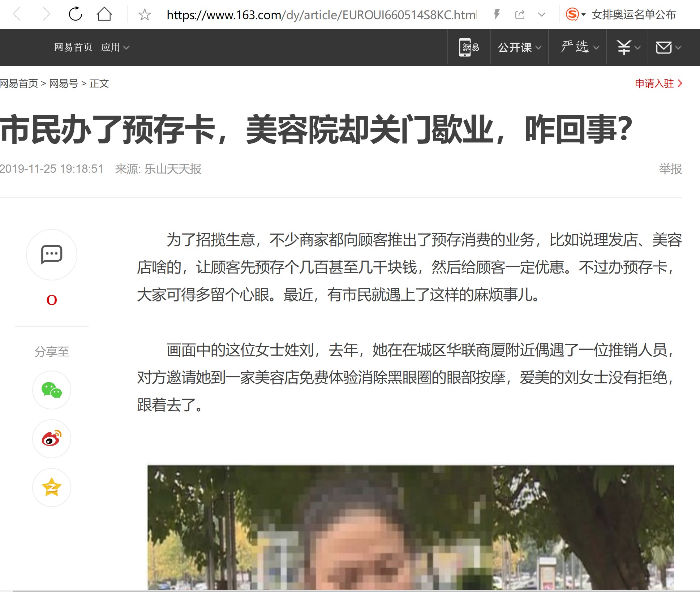Click the address bar URL field
Screen dimensions: 700x592
coord(322,15)
